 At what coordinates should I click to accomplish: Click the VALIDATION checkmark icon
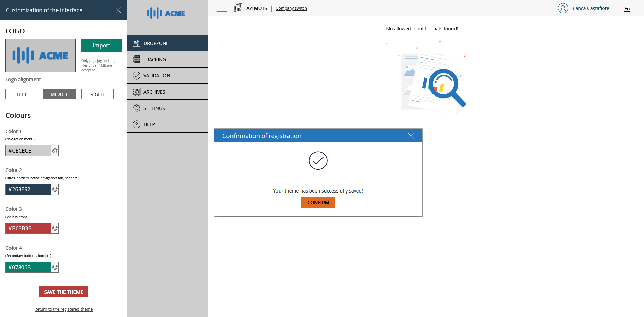click(x=136, y=75)
